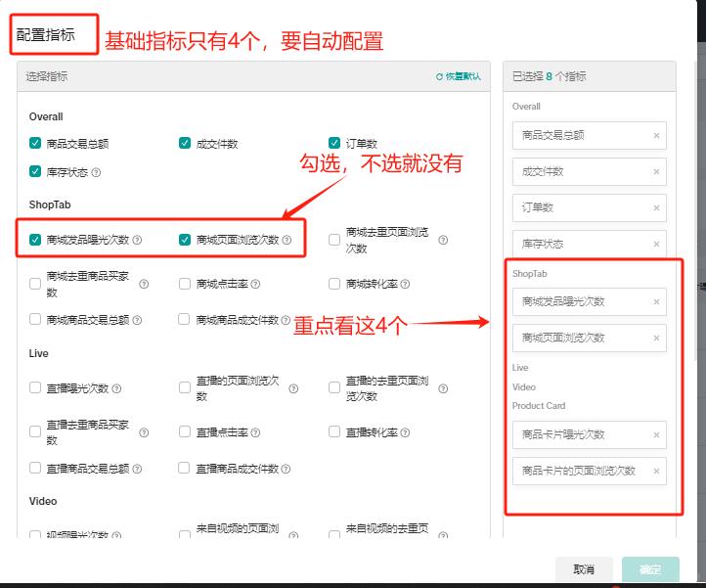The image size is (706, 588).
Task: Click 恢复默认 to restore defaults
Action: click(459, 76)
